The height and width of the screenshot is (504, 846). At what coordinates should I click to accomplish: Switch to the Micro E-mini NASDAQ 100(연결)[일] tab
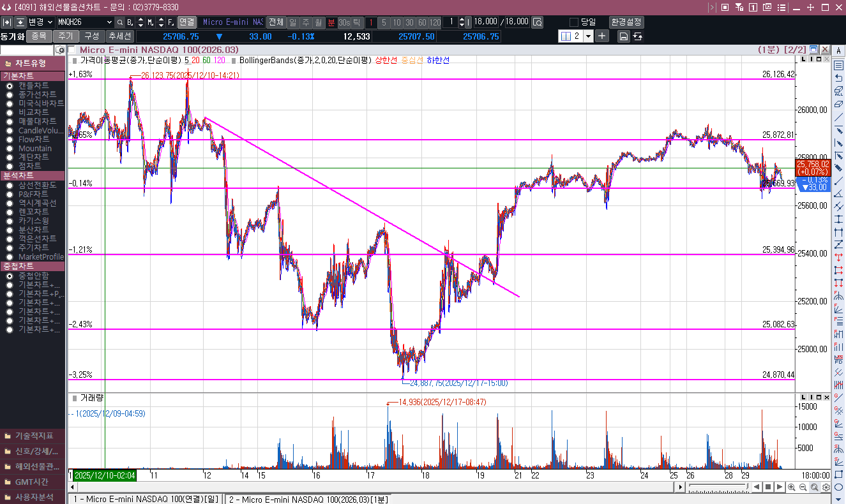(x=146, y=500)
